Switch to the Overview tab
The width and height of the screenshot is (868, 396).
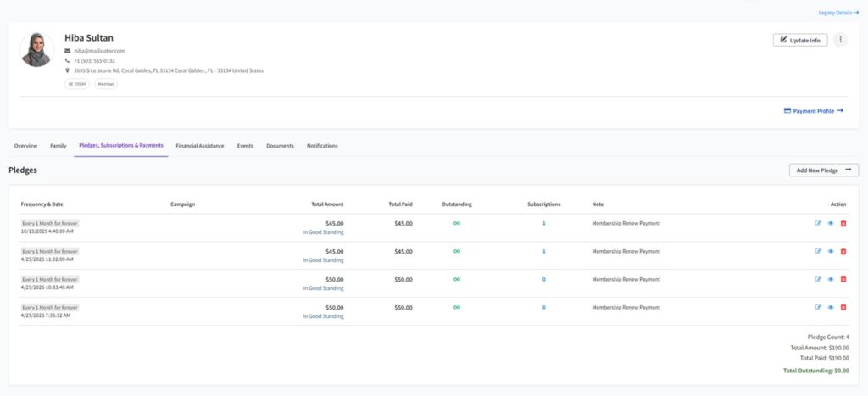[25, 146]
